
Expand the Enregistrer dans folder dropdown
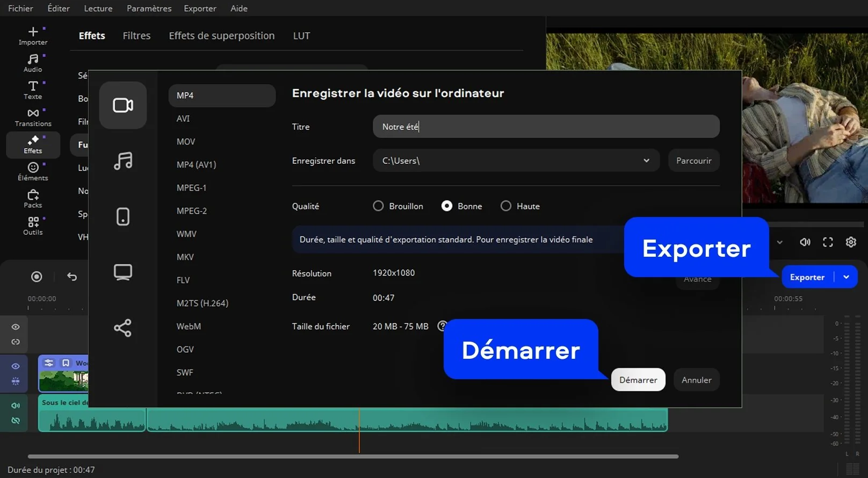point(646,161)
